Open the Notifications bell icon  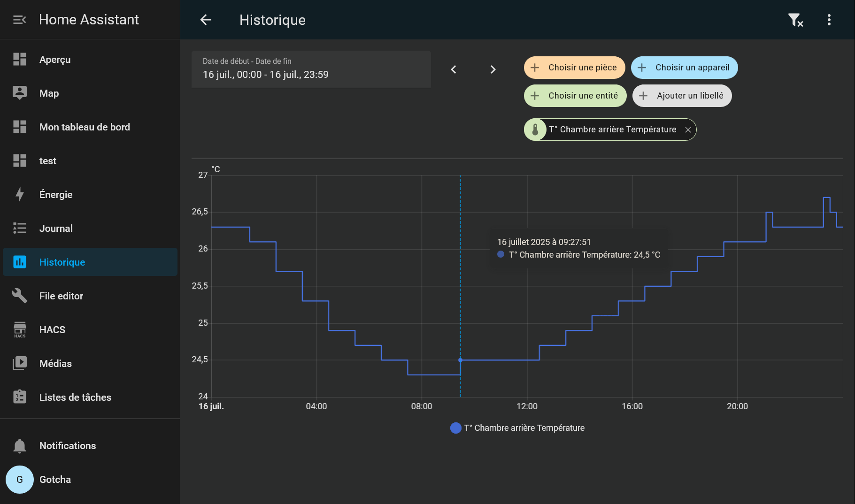pyautogui.click(x=20, y=446)
